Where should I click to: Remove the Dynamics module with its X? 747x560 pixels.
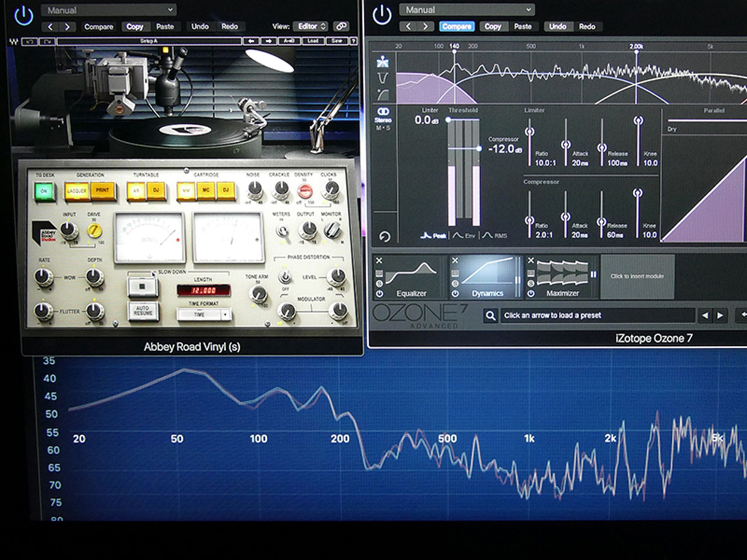coord(455,261)
